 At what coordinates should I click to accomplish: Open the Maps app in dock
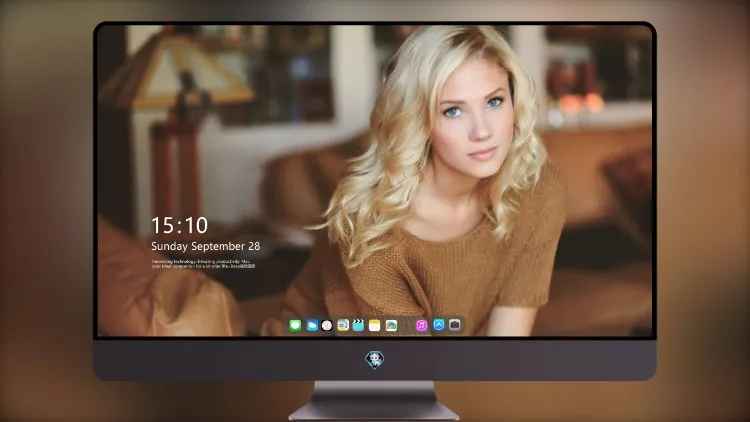(x=343, y=325)
